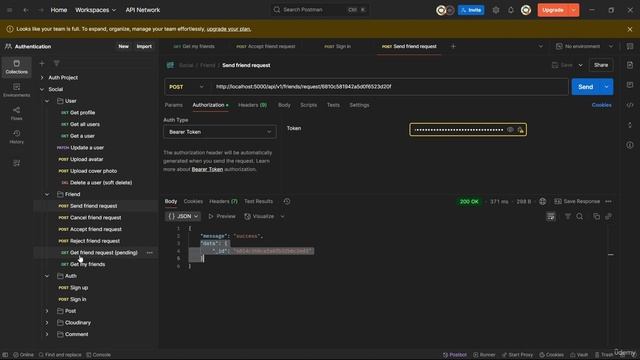Screen dimensions: 640x360
Task: Switch to the request Headers (9) tab
Action: [252, 105]
